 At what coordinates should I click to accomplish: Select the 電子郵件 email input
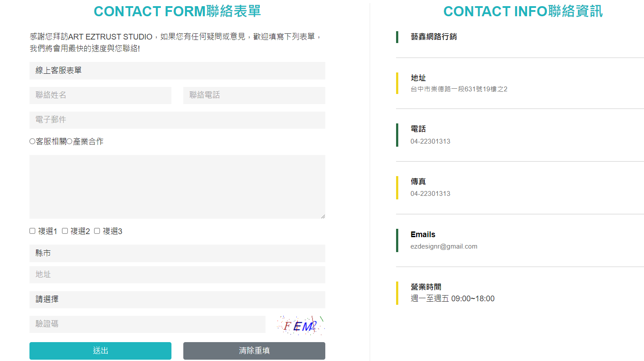click(x=177, y=120)
